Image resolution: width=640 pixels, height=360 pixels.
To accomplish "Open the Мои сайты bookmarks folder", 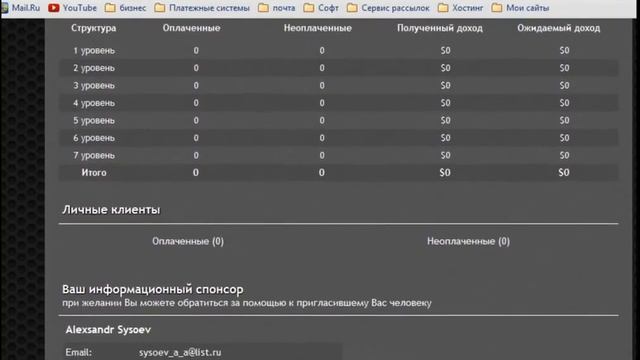I will pyautogui.click(x=520, y=8).
